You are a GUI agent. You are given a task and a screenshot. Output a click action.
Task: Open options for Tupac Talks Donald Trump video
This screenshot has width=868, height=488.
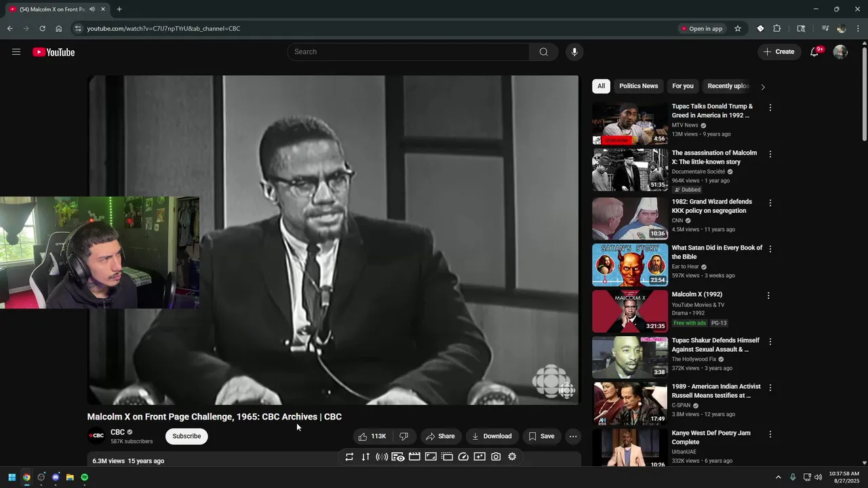click(x=770, y=107)
